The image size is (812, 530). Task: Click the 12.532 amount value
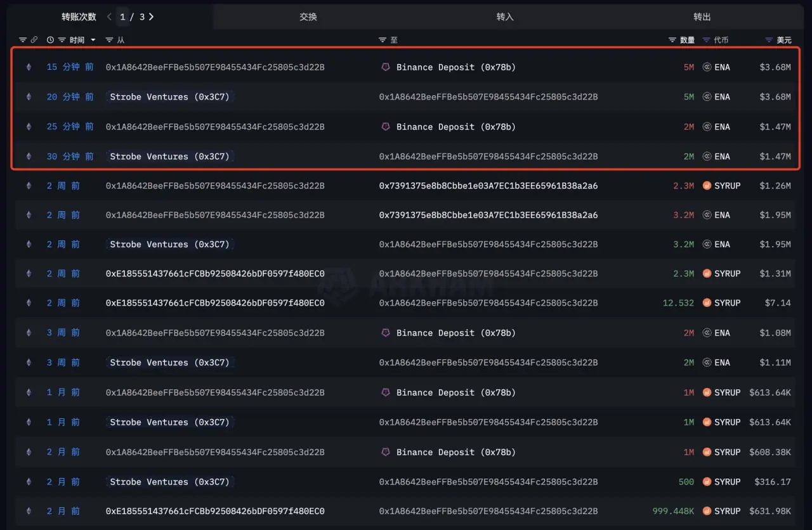[x=678, y=303]
